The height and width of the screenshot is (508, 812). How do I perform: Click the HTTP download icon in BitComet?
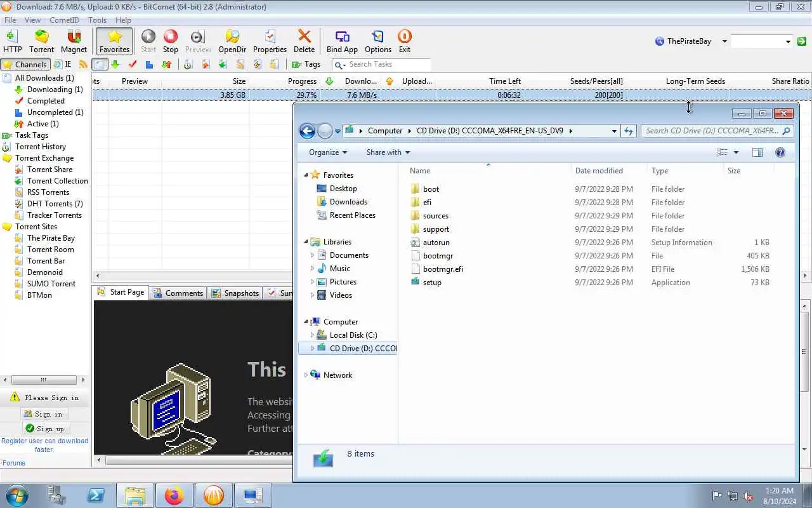pos(12,41)
